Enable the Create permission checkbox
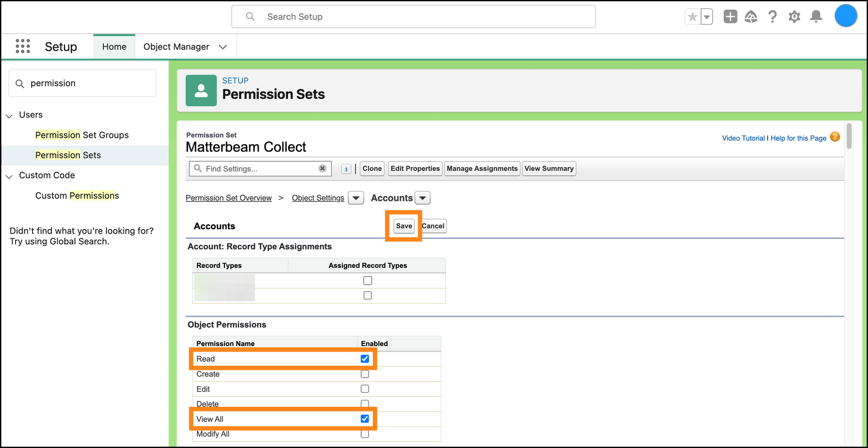868x448 pixels. (365, 374)
